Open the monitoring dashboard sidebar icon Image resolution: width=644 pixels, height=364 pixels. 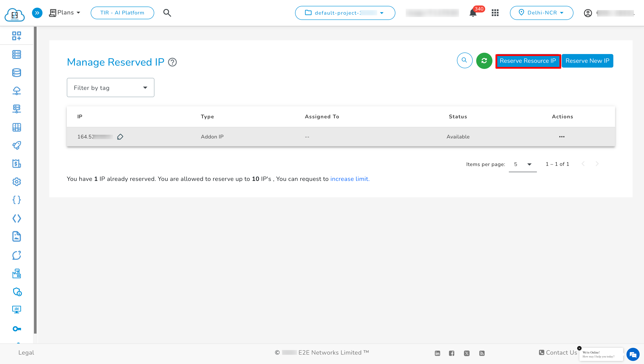16,310
